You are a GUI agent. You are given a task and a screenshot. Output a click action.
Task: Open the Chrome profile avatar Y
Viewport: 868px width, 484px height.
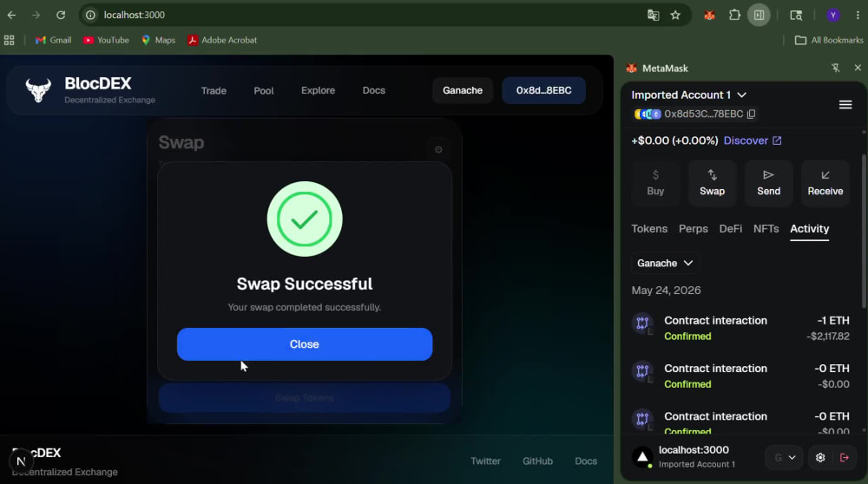pos(832,15)
